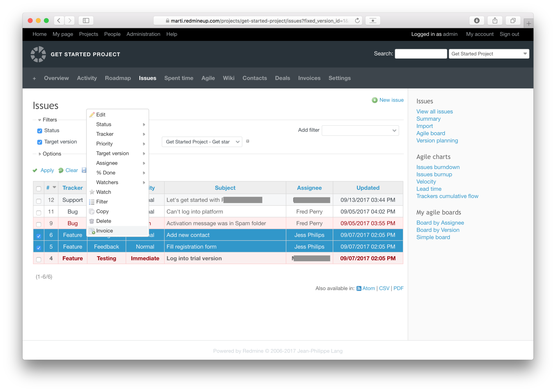Open the Issues burndown chart

pyautogui.click(x=438, y=167)
